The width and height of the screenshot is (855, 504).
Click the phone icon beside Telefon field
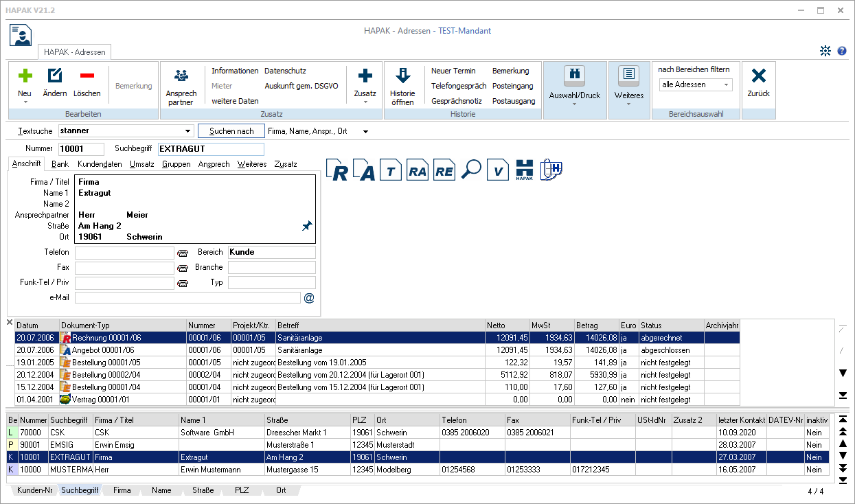point(183,253)
